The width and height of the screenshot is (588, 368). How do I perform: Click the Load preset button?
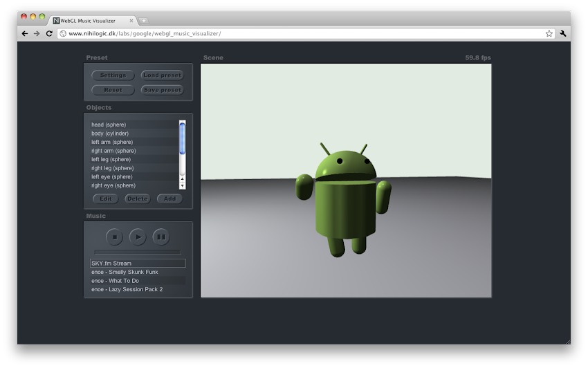[162, 75]
